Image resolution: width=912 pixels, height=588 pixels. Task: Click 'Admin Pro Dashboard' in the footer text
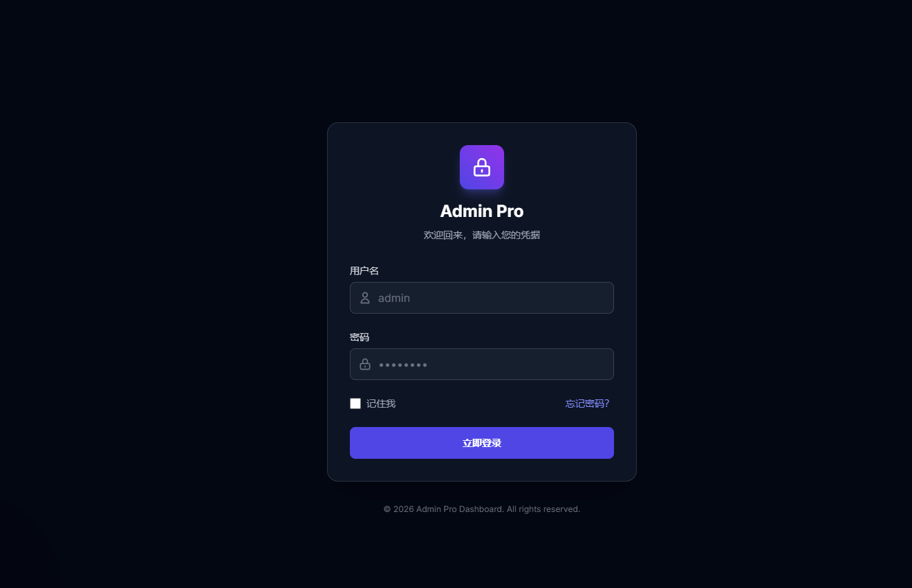(x=460, y=509)
